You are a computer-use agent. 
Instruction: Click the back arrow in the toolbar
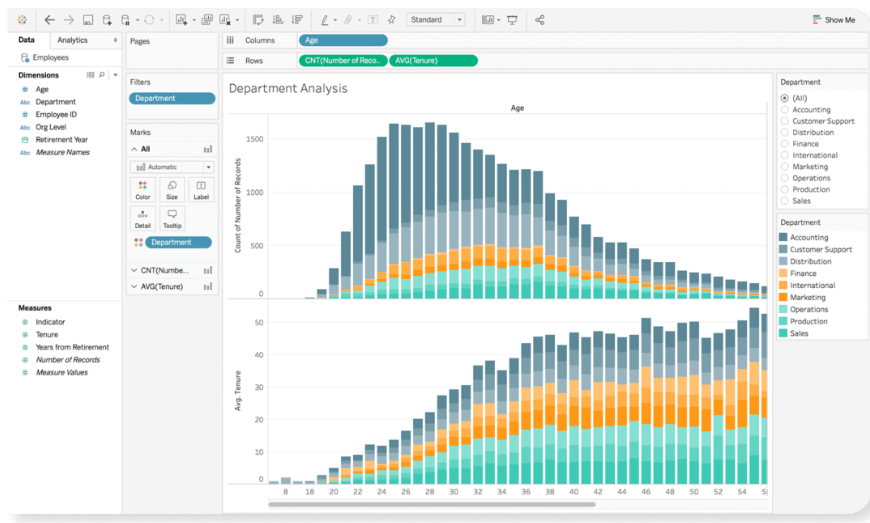[x=49, y=20]
